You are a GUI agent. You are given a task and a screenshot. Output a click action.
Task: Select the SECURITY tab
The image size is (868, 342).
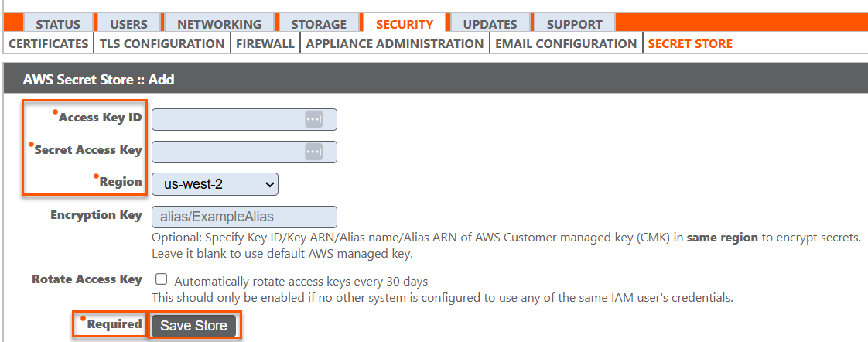[405, 23]
